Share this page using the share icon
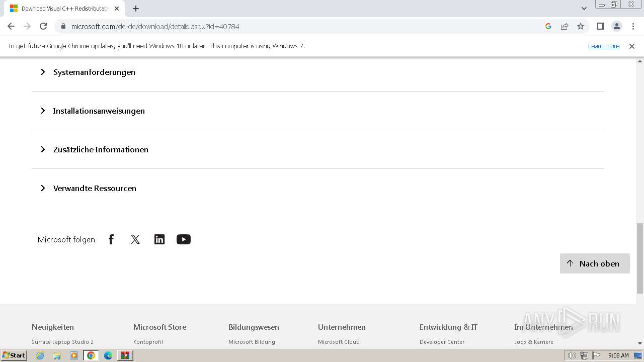Viewport: 644px width, 362px height. 565,26
